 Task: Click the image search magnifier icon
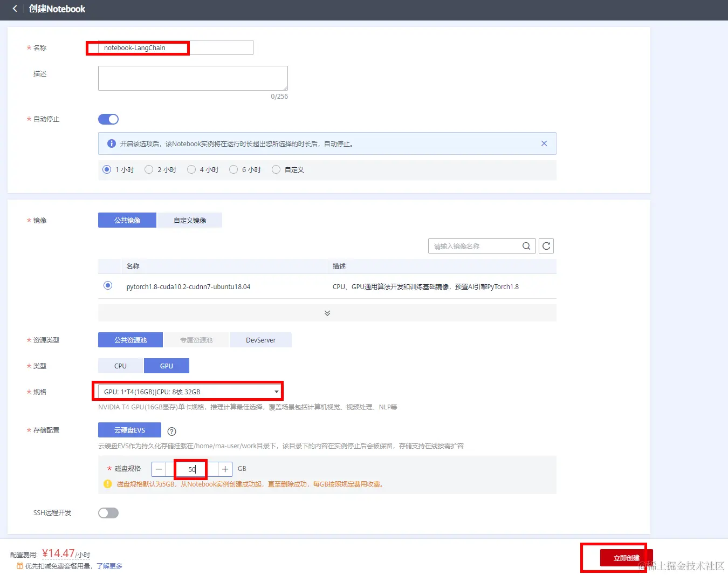point(526,246)
